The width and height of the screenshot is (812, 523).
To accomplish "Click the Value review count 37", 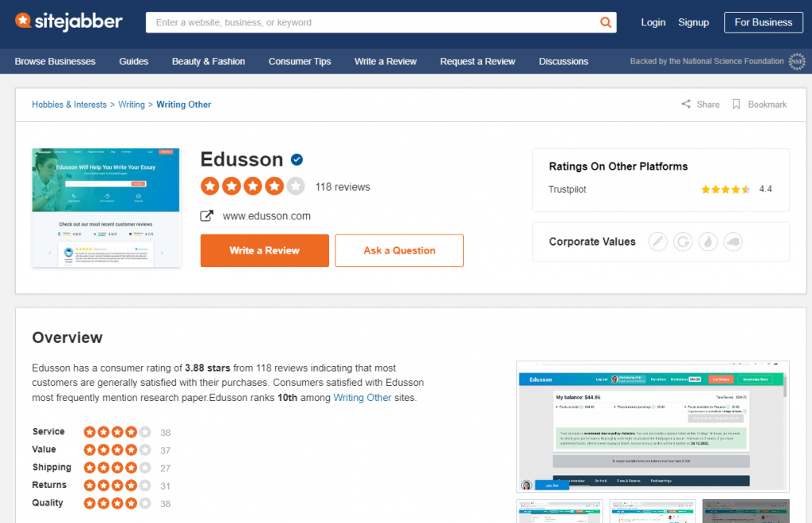I will (165, 450).
